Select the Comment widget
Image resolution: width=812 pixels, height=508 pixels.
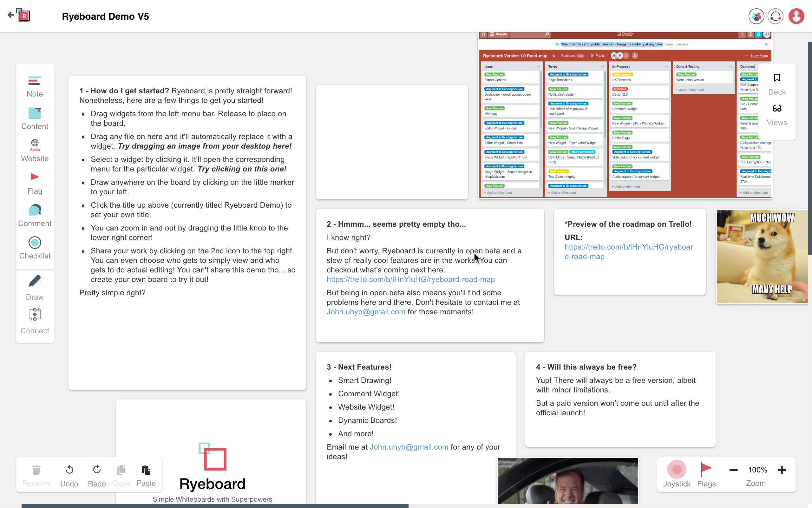[x=35, y=216]
